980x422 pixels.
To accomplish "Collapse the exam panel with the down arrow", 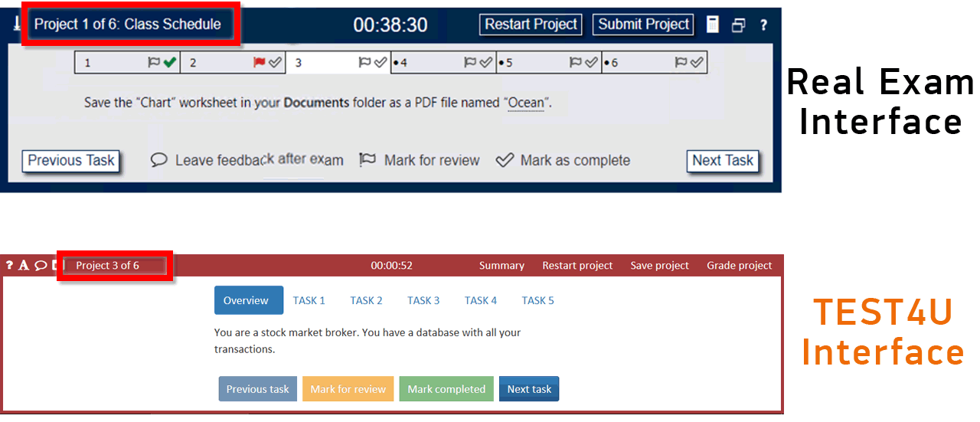I will [16, 25].
